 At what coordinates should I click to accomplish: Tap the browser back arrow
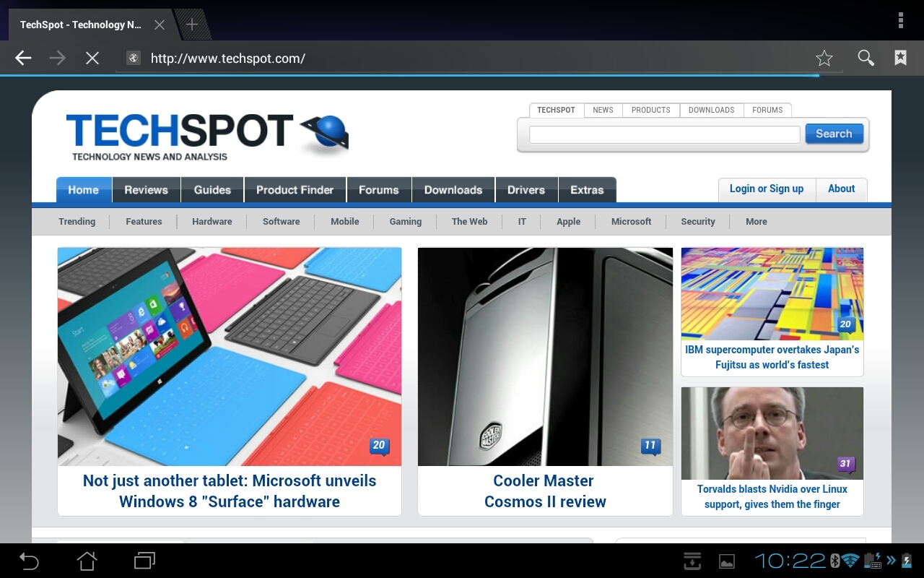coord(23,59)
